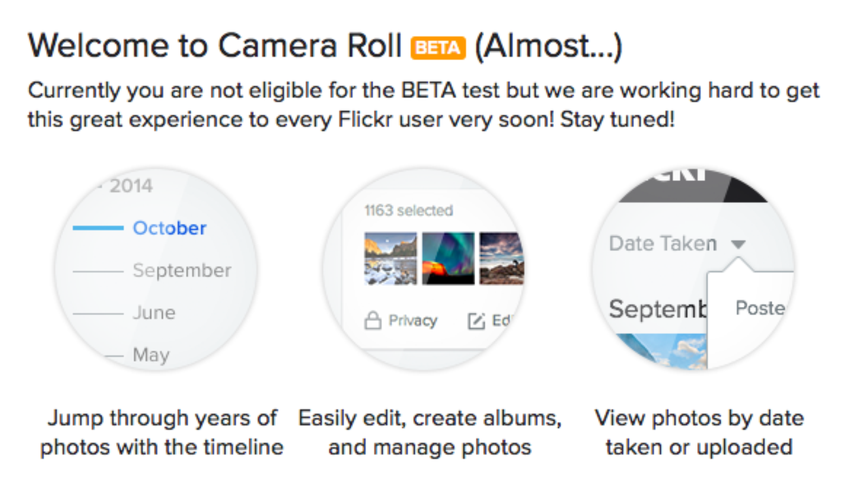Select October in the timeline
The height and width of the screenshot is (488, 868).
169,228
